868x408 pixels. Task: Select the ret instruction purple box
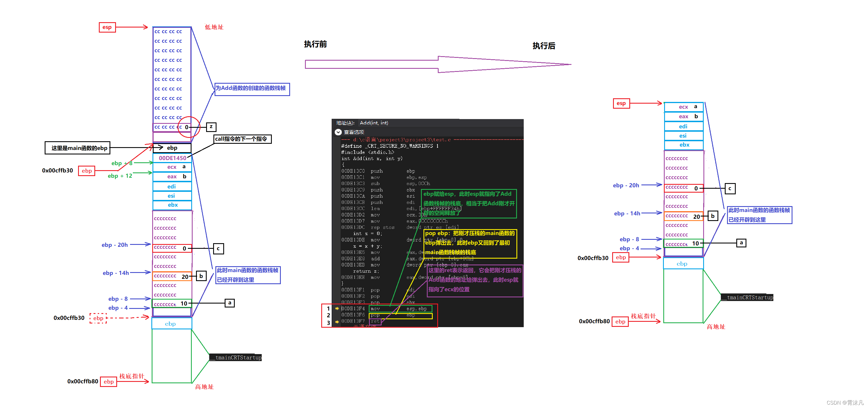(375, 322)
